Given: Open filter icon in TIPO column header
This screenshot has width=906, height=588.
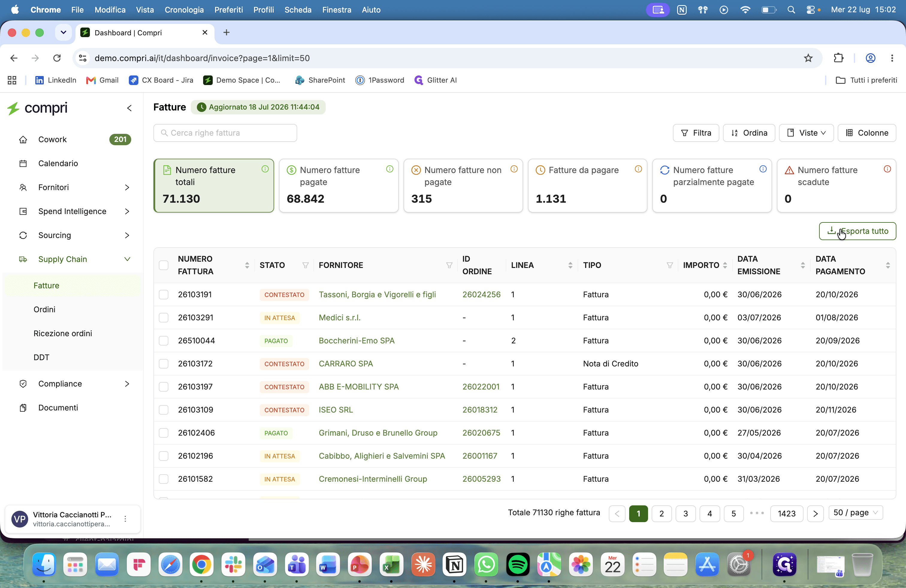Looking at the screenshot, I should tap(670, 265).
